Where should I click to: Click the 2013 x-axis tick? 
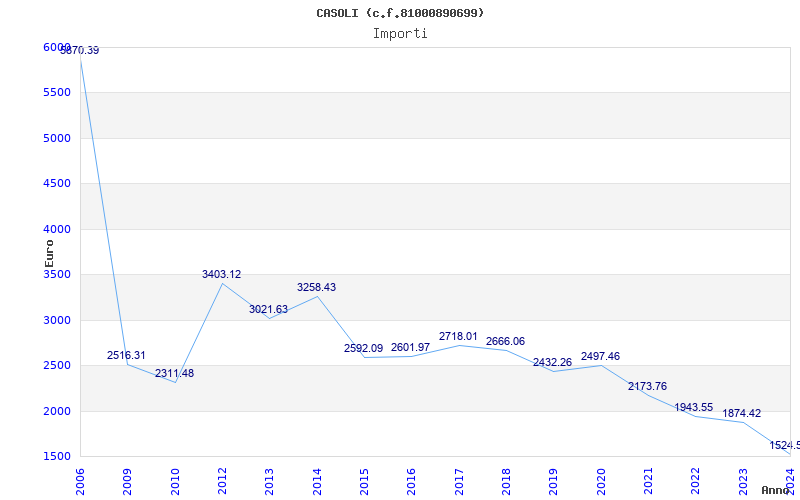point(269,482)
